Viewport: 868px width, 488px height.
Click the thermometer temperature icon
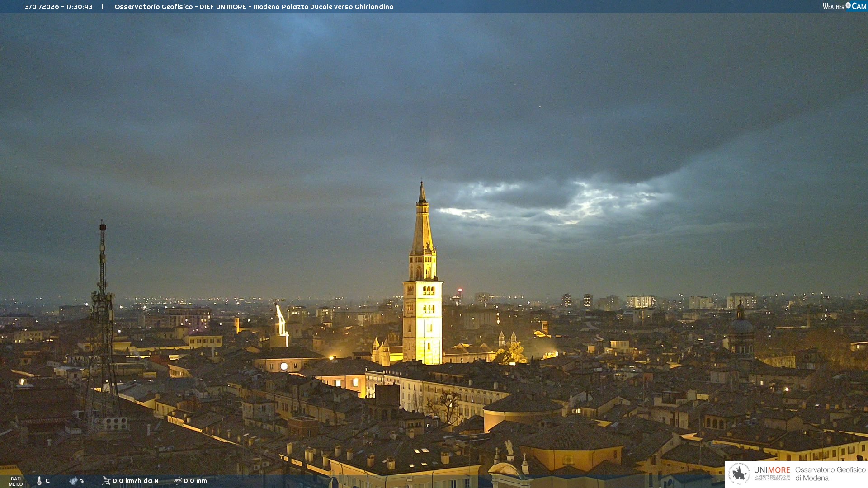pyautogui.click(x=39, y=481)
